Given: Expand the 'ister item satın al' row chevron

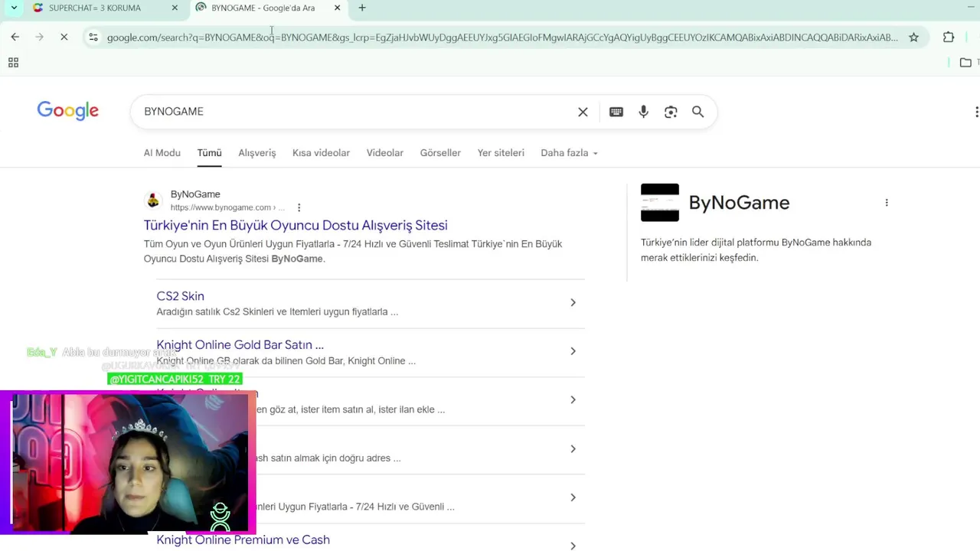Looking at the screenshot, I should coord(573,399).
